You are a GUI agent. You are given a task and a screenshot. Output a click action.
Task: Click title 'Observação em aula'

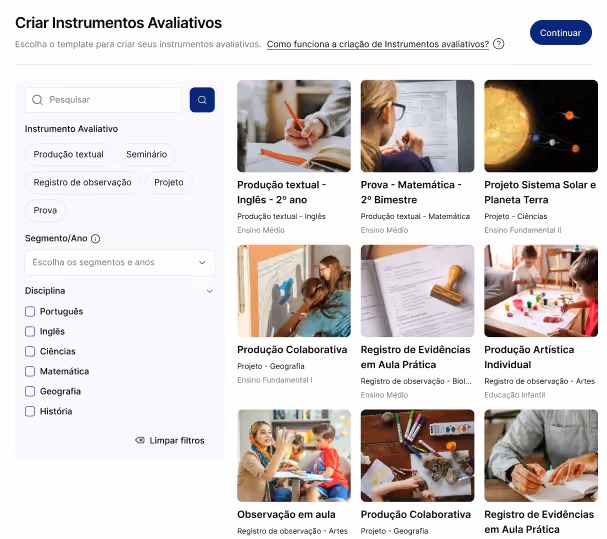tap(286, 515)
